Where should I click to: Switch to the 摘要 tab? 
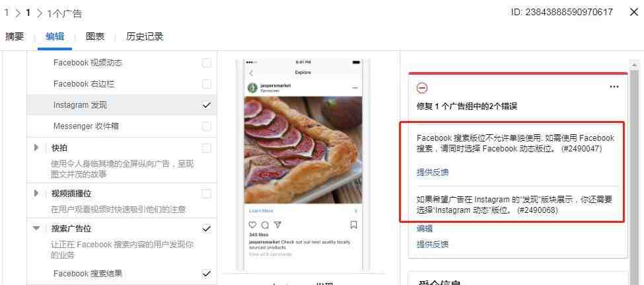pyautogui.click(x=15, y=36)
